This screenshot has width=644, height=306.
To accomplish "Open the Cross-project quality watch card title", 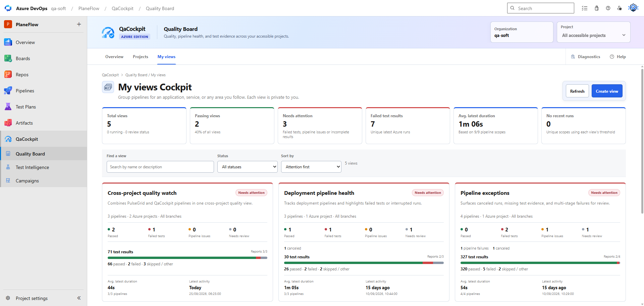I will (142, 193).
